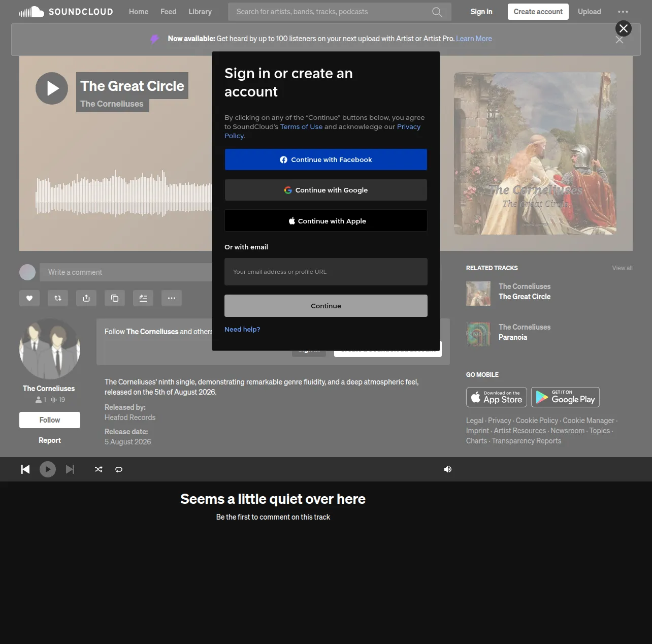Open the Learn More banner link
Viewport: 652px width, 644px height.
coord(474,39)
